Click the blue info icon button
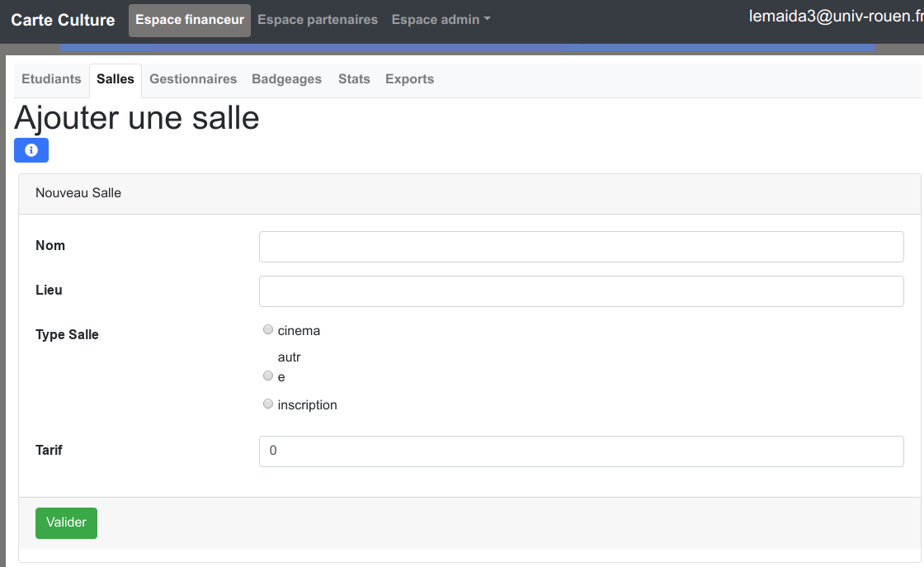This screenshot has width=924, height=567. (x=31, y=150)
